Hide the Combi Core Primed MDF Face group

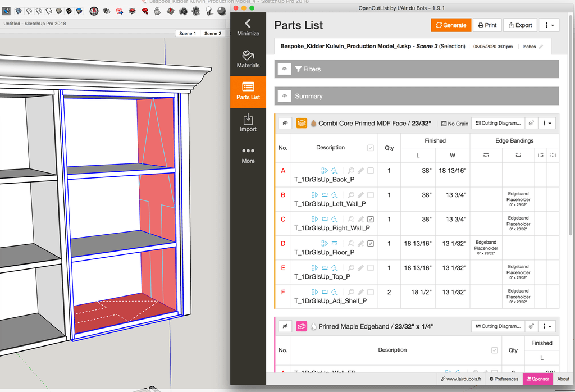pos(285,123)
